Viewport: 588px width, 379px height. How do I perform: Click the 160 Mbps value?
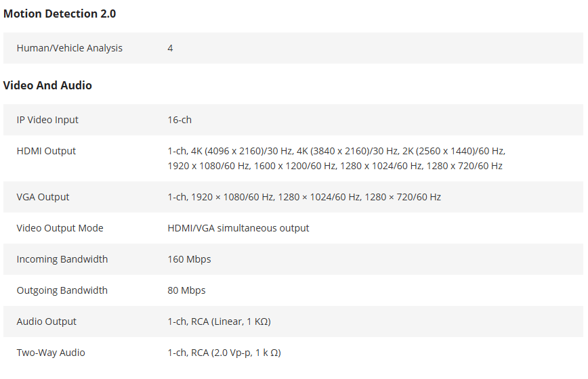[188, 259]
